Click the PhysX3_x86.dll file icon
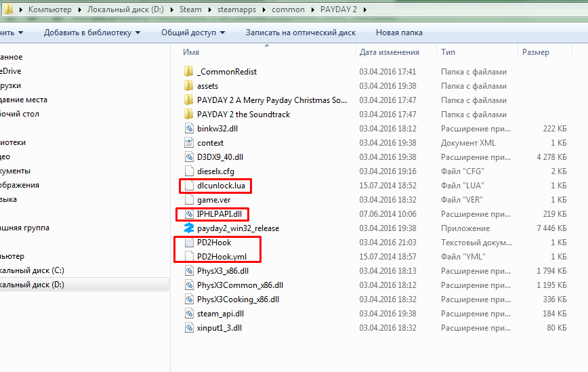 coord(189,271)
